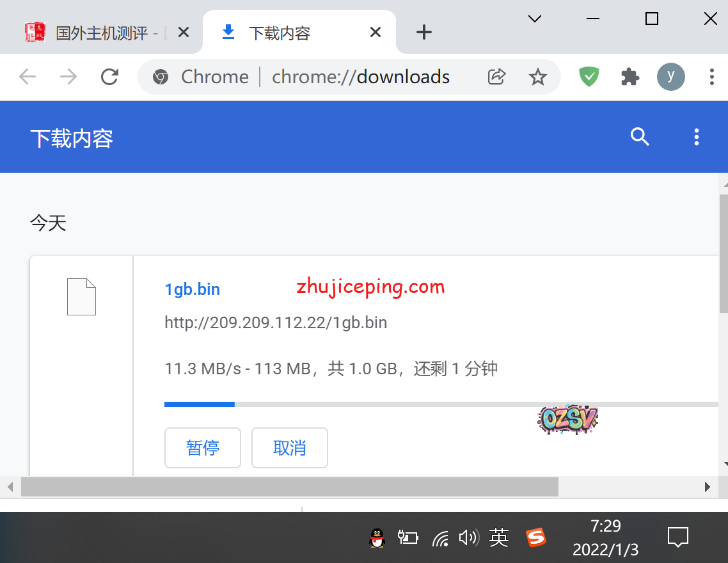This screenshot has height=563, width=728.
Task: Close the 下载内容 tab
Action: [376, 32]
